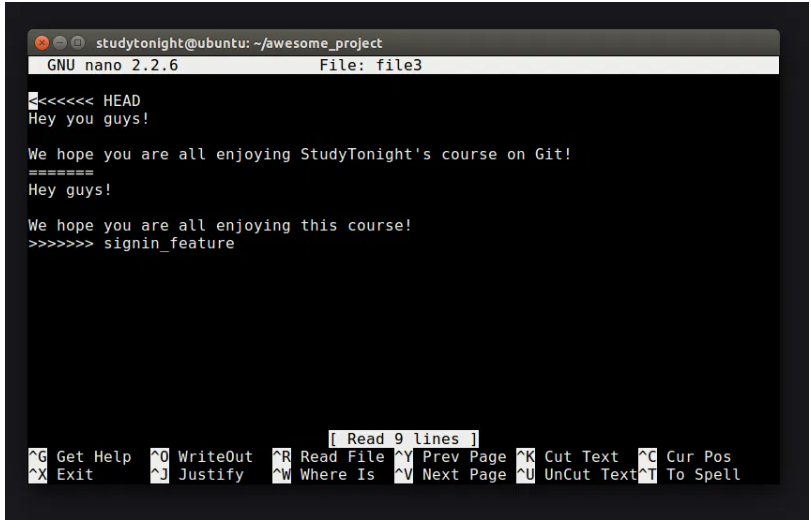Place cursor on the <<<<<<< HEAD line
Screen dimensions: 811x530
click(85, 101)
